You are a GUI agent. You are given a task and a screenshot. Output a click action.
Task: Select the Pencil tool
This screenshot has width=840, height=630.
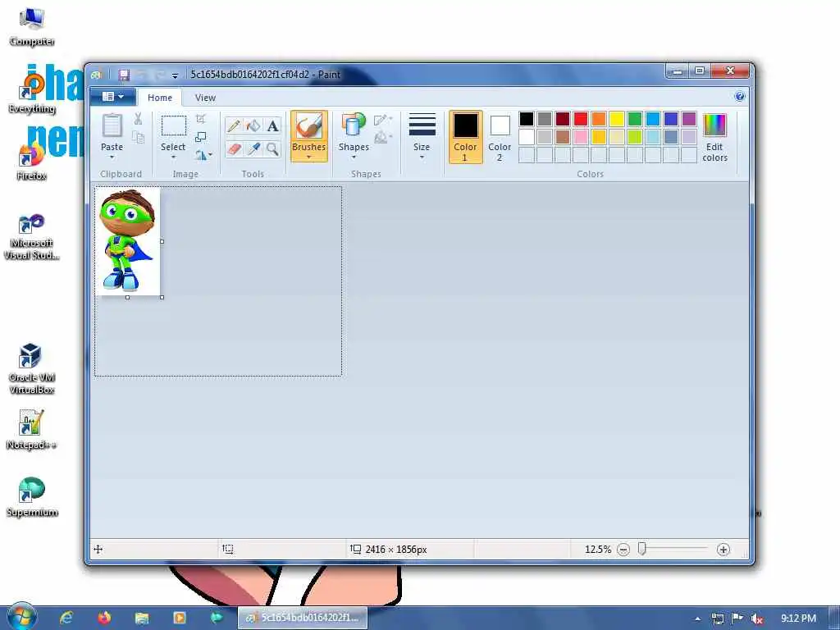[x=233, y=126]
